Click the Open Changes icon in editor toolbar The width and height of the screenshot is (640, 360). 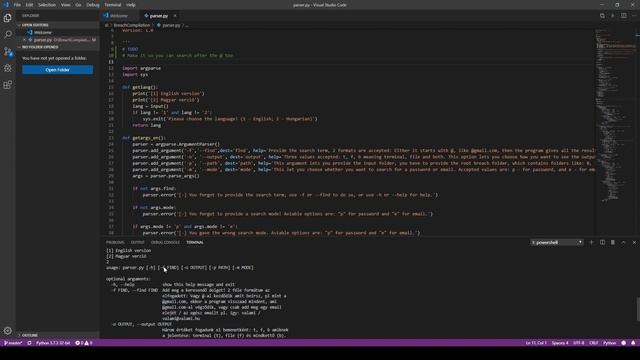coord(602,16)
